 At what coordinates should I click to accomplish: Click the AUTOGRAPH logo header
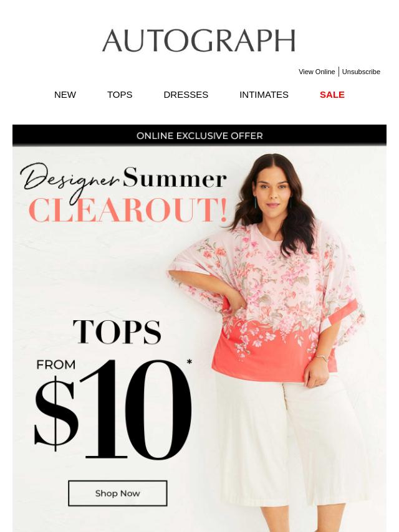(x=199, y=40)
